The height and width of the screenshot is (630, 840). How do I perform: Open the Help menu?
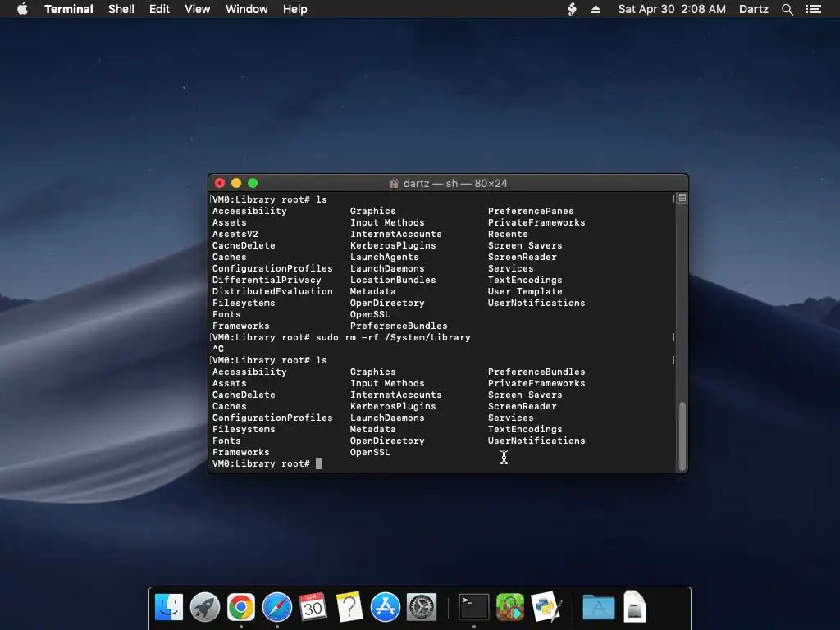pos(294,9)
